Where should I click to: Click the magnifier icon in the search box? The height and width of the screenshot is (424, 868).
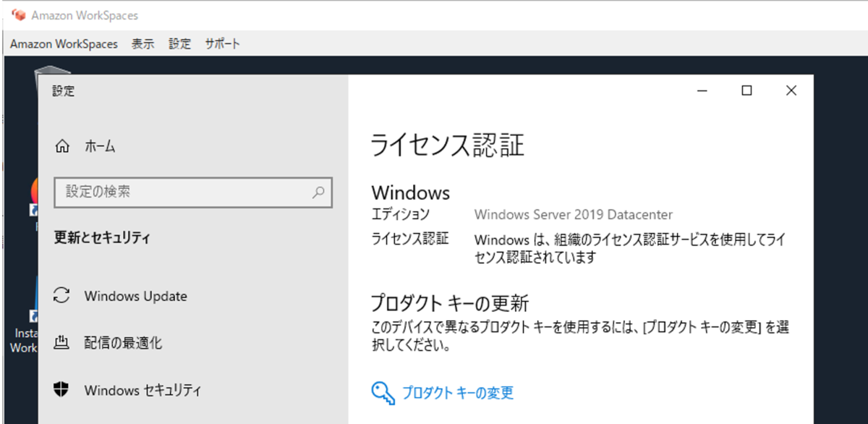(x=318, y=192)
